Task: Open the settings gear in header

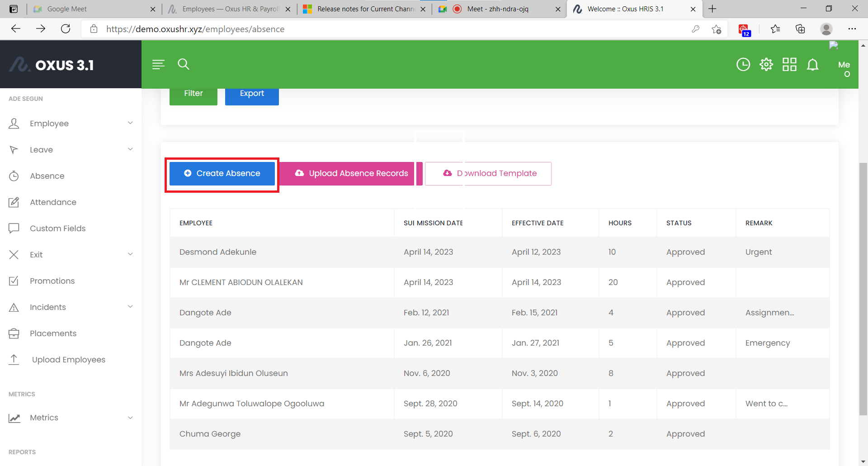Action: click(x=766, y=65)
